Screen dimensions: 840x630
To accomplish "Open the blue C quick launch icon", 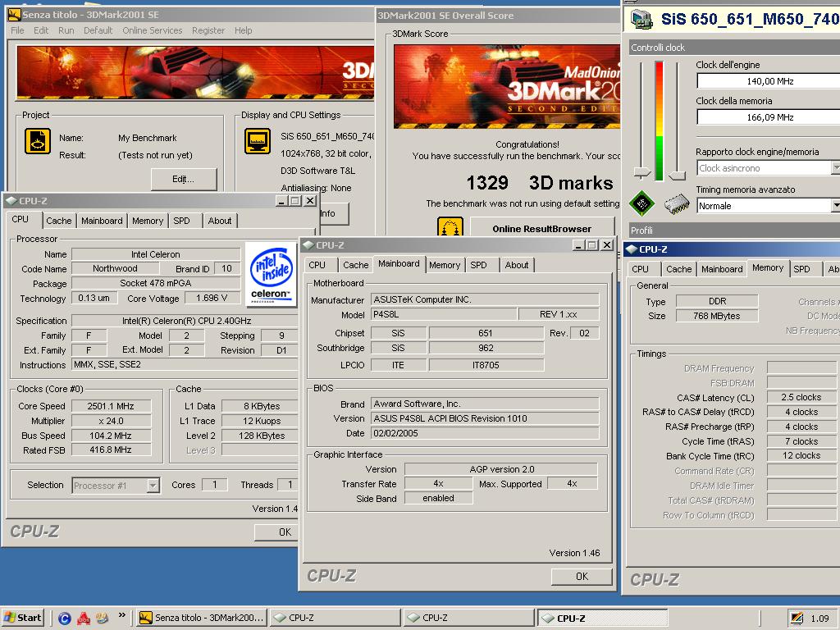I will tap(65, 619).
